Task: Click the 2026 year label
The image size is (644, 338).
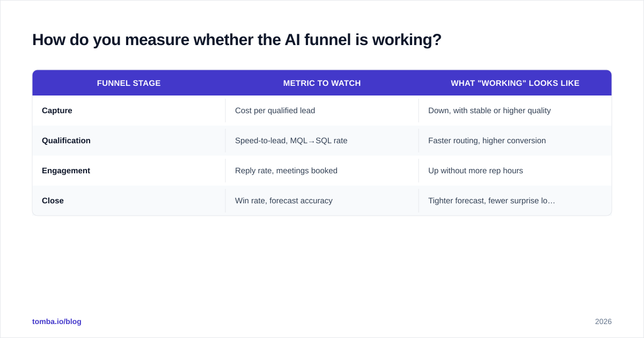Action: coord(603,321)
